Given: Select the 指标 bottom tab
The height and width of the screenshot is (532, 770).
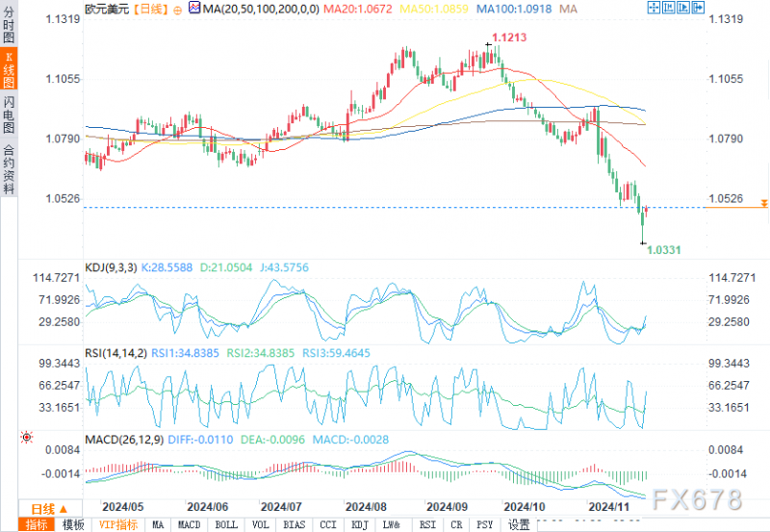Looking at the screenshot, I should tap(37, 524).
